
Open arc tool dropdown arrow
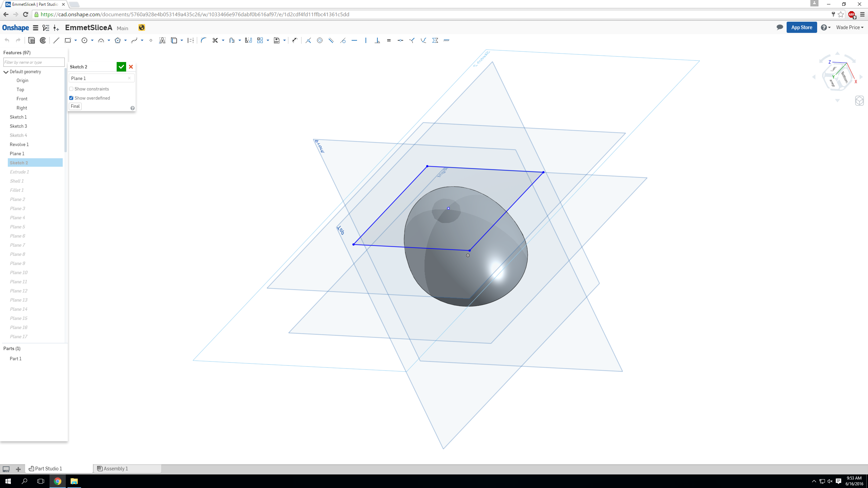click(109, 40)
